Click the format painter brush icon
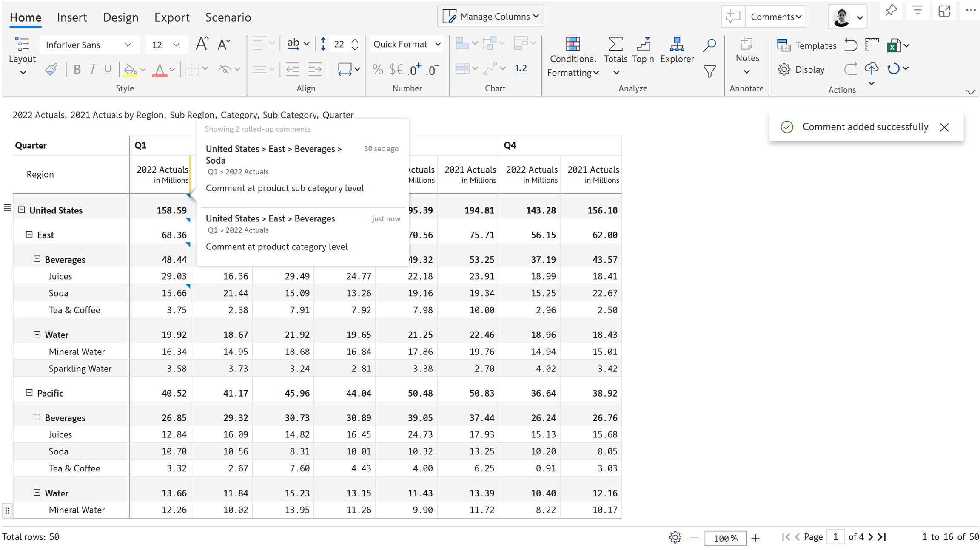Viewport: 980px width, 550px height. coord(51,69)
